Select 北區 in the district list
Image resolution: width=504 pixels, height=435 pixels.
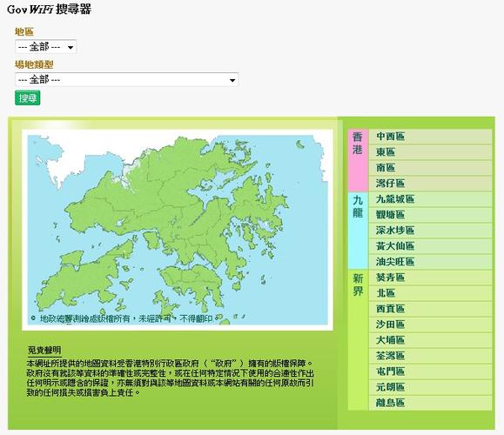(430, 293)
